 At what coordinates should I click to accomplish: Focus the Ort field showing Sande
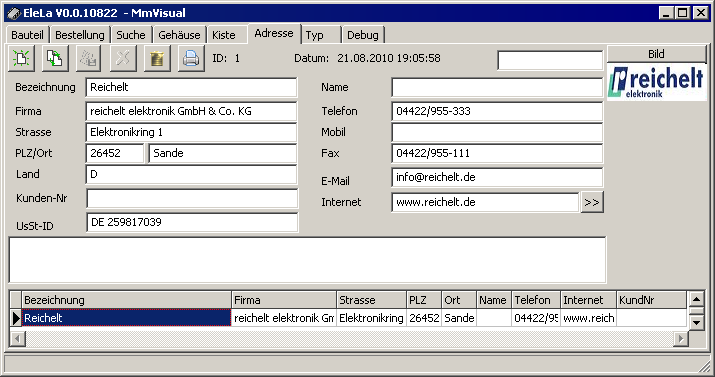[223, 153]
